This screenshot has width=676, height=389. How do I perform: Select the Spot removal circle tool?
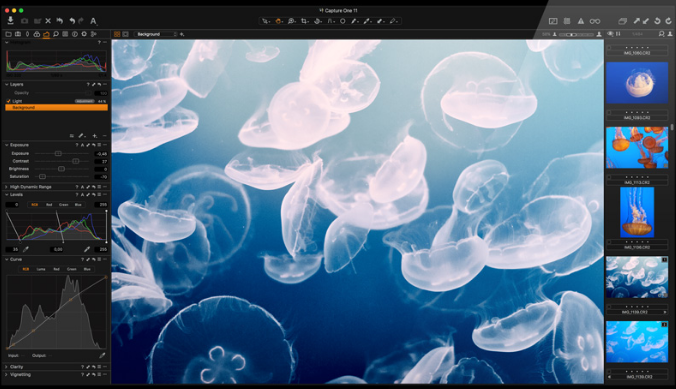click(342, 21)
